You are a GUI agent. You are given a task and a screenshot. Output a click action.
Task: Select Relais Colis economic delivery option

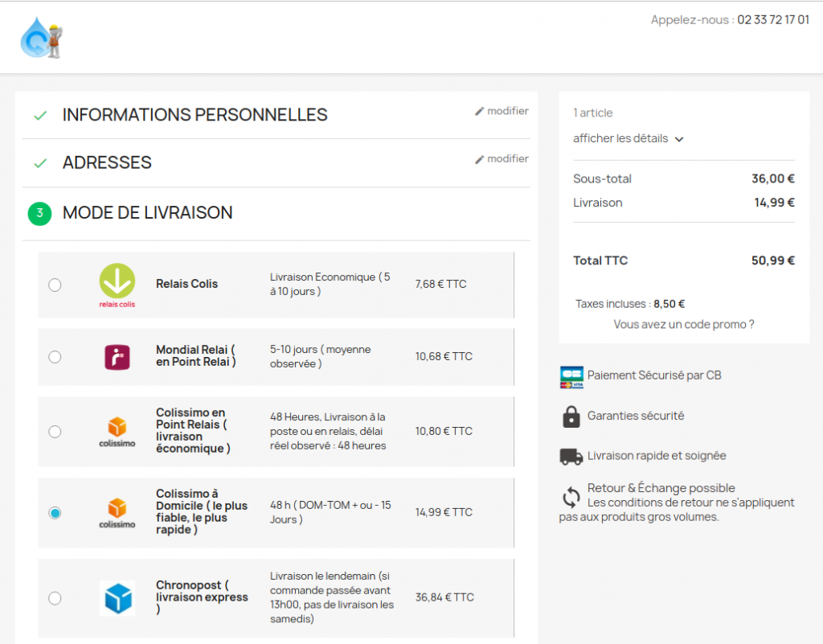[x=55, y=284]
